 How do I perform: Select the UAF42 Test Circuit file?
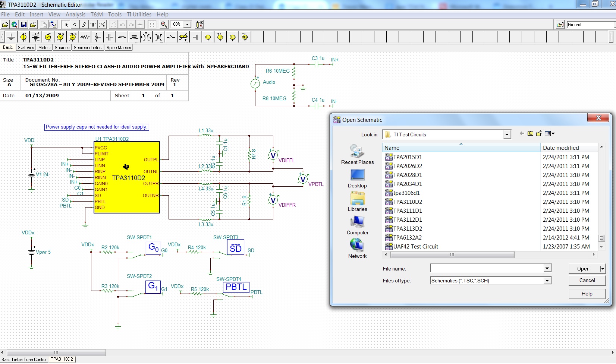[x=412, y=247]
